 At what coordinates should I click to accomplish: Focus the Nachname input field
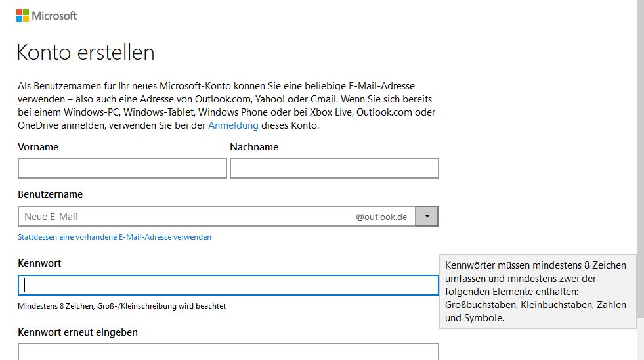334,168
